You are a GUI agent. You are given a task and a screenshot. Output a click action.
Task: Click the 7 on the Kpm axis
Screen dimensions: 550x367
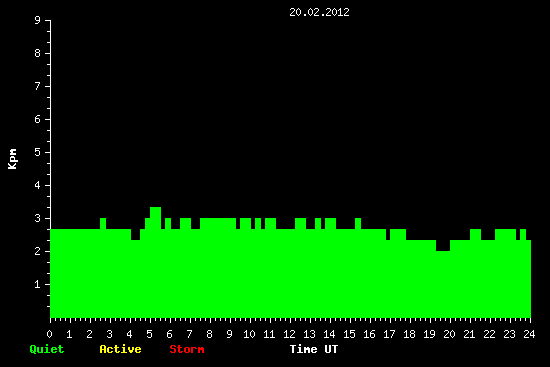tap(38, 86)
